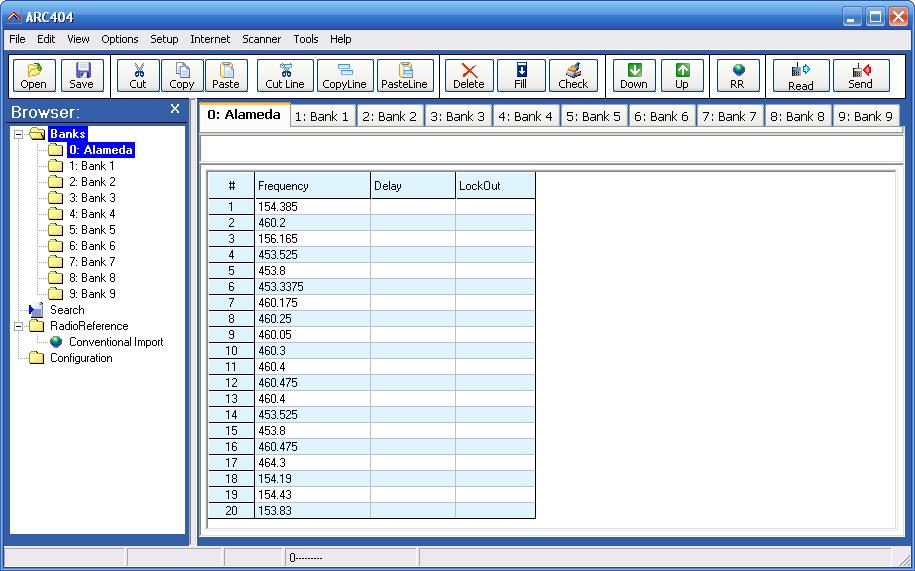The image size is (915, 571).
Task: Select 2: Bank 2 in Browser tree
Action: [x=92, y=182]
